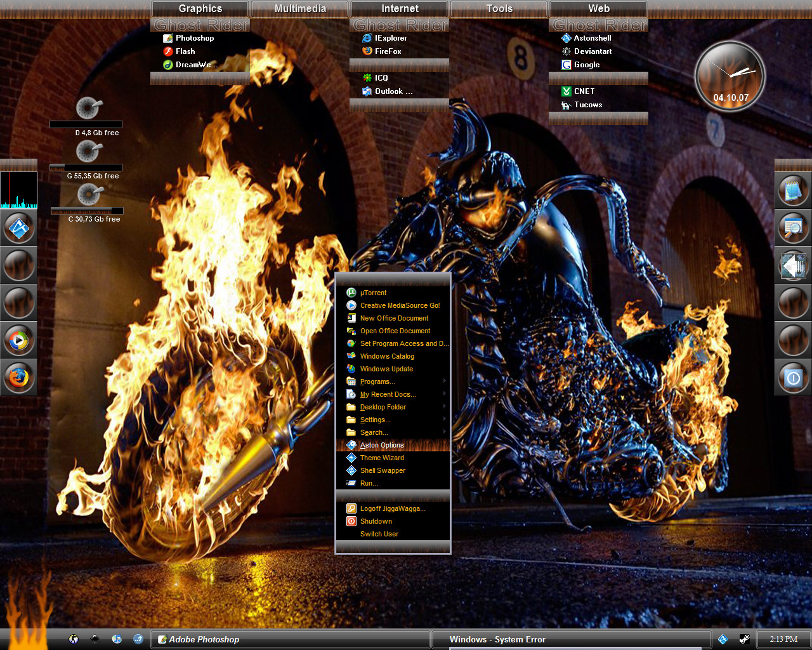Viewport: 812px width, 650px height.
Task: Click the D drive disk icon
Action: [89, 108]
